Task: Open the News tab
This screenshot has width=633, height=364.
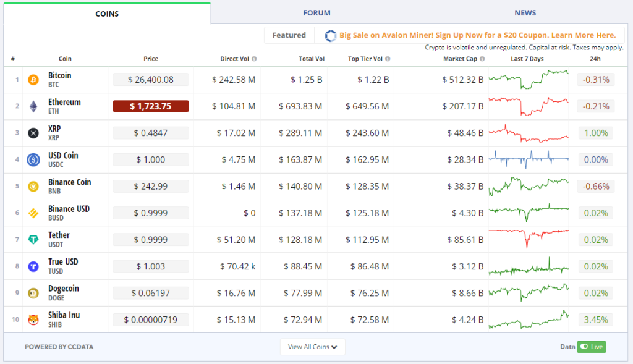Action: click(x=525, y=13)
